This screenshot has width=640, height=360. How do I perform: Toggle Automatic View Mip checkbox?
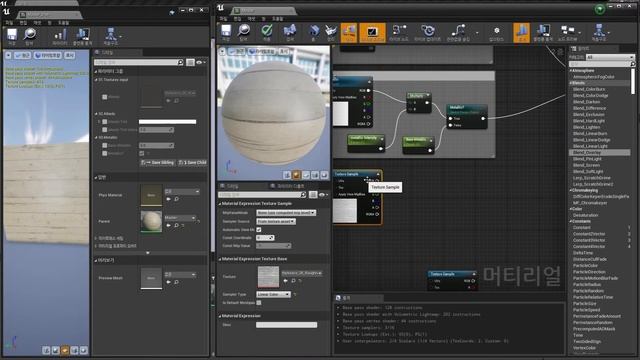click(259, 230)
